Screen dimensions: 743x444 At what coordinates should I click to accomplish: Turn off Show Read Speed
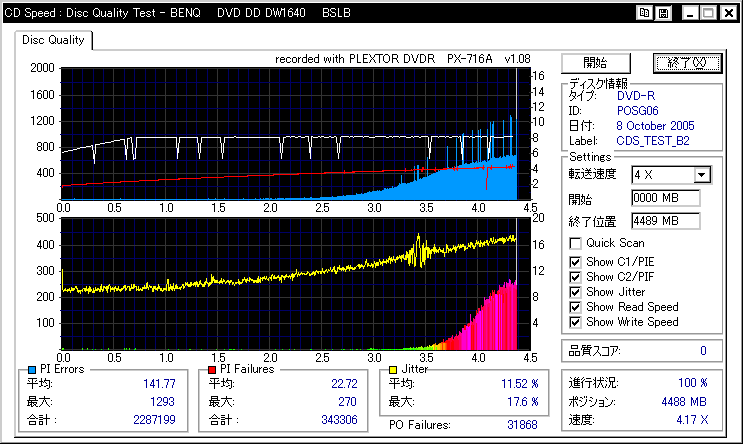[575, 307]
